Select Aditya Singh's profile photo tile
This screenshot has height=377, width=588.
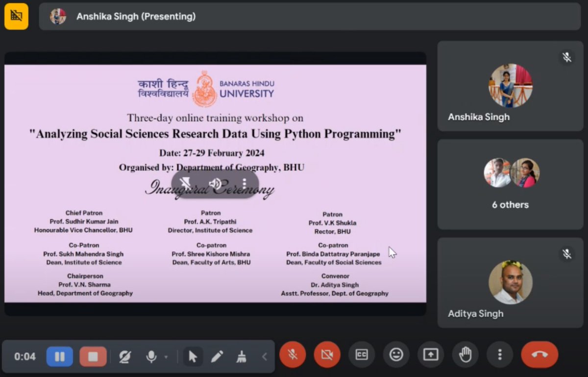[510, 282]
